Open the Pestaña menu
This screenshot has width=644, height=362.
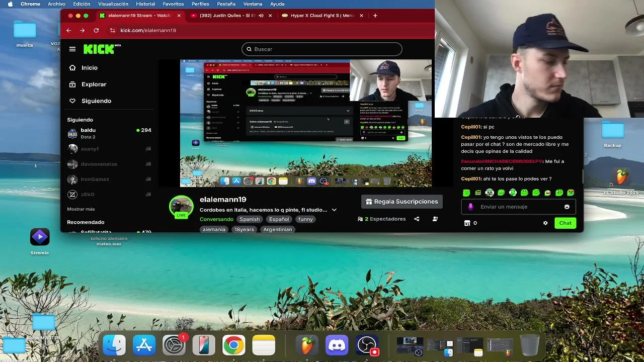tap(226, 4)
